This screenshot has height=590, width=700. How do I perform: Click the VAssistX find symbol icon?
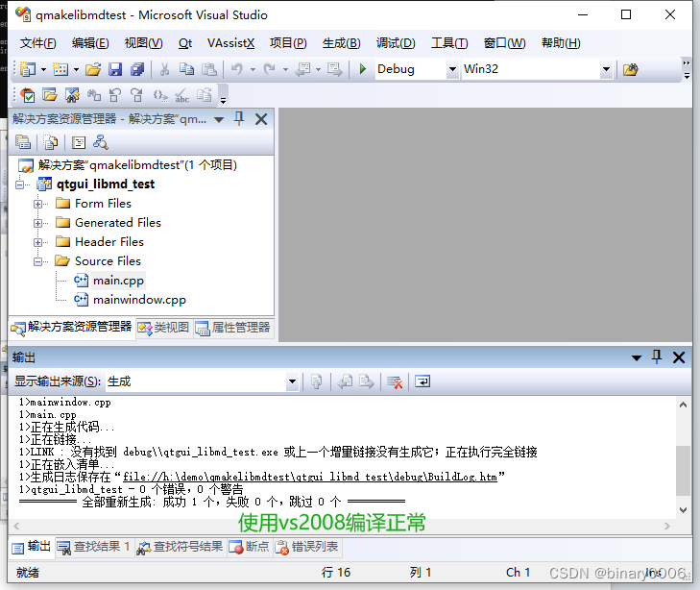pos(72,95)
